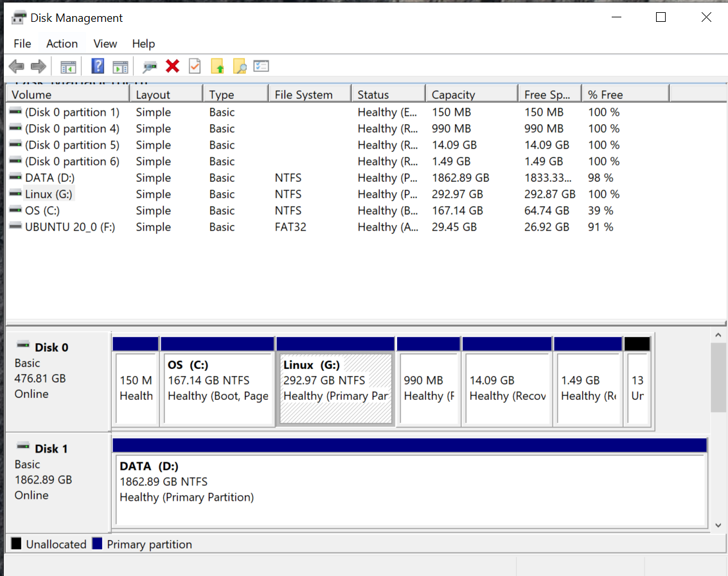Click drive icon beside Linux (G:) volume
728x576 pixels.
point(15,194)
